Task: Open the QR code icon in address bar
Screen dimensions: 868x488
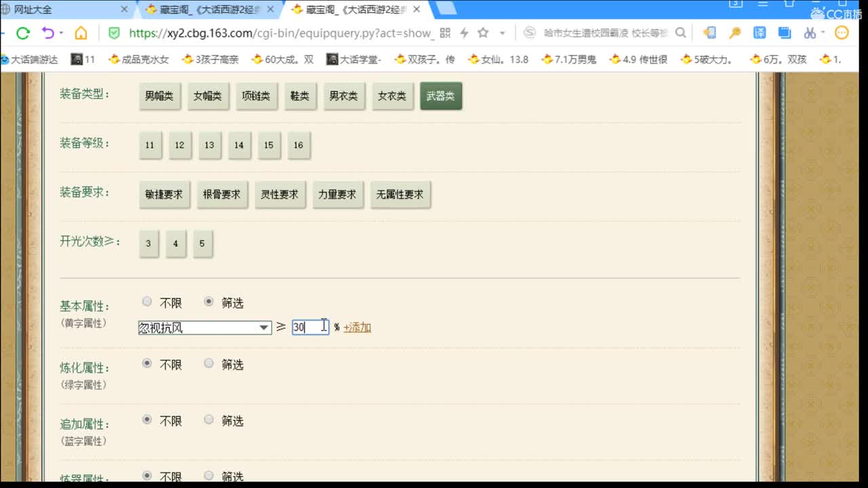Action: [445, 33]
